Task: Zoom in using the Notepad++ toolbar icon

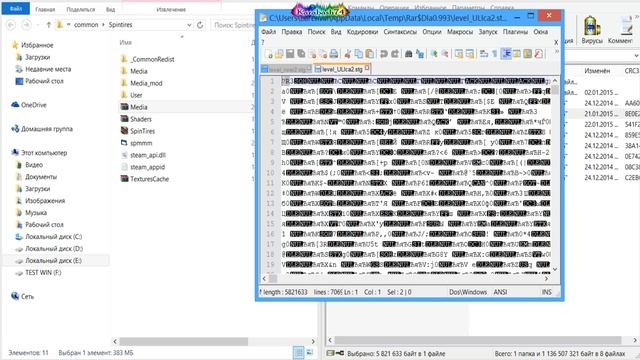Action: 433,54
